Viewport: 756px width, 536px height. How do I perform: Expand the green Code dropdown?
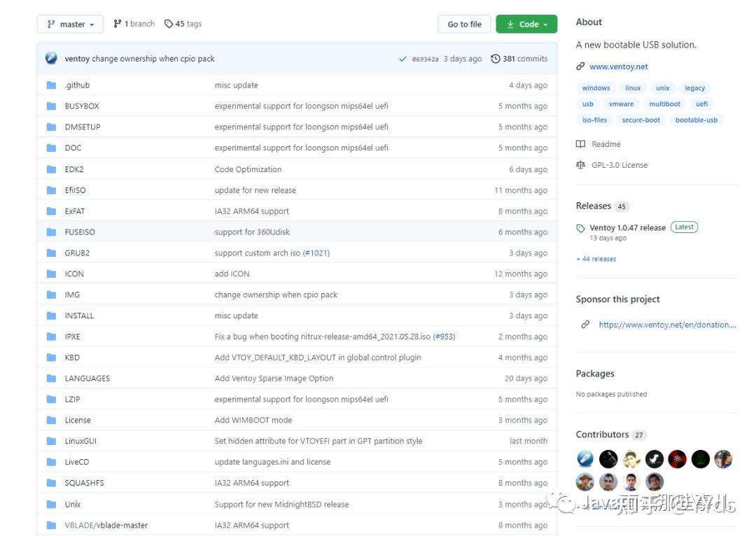pos(526,24)
